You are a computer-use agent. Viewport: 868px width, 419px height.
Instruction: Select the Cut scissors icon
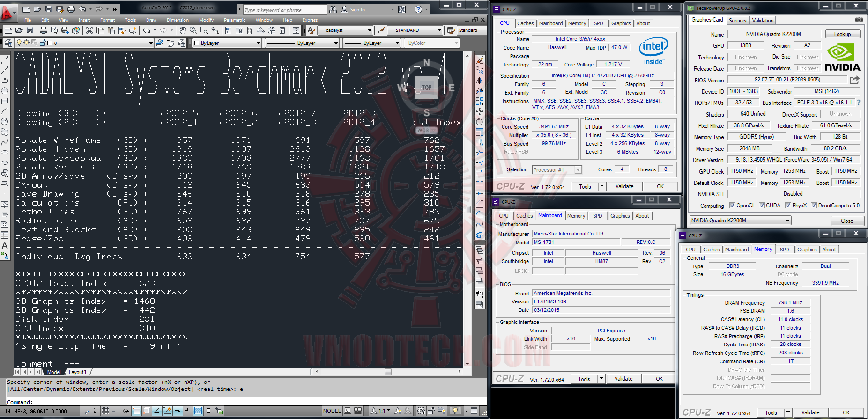coord(89,30)
